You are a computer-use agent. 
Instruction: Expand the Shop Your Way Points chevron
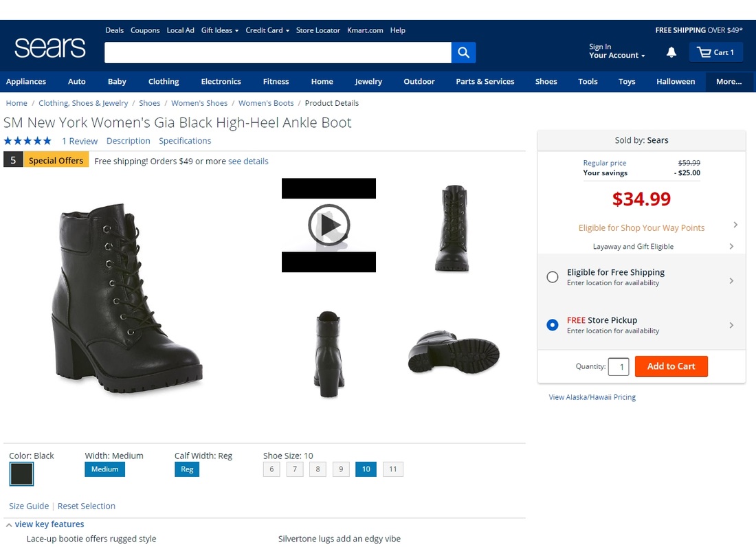coord(735,225)
